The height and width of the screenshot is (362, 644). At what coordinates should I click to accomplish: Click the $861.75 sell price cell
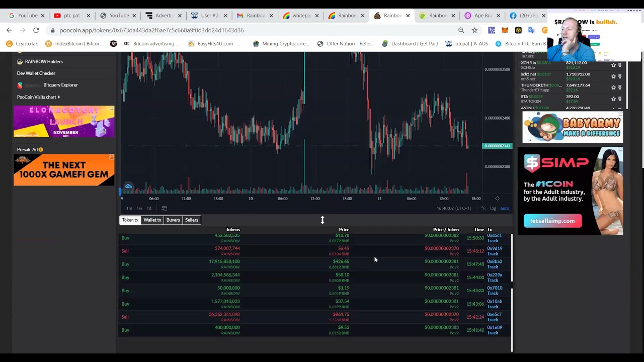pyautogui.click(x=341, y=314)
